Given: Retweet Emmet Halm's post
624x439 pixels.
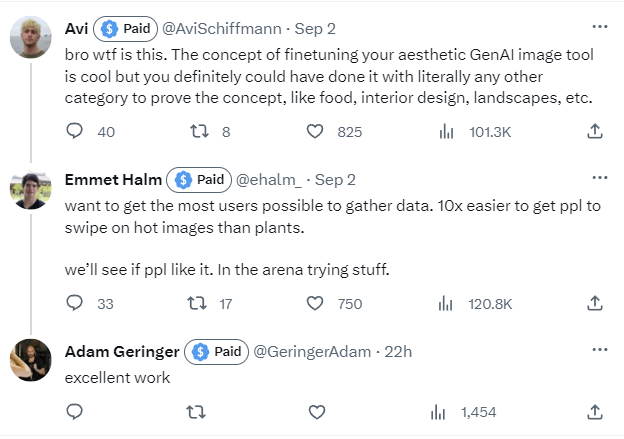Looking at the screenshot, I should click(197, 303).
